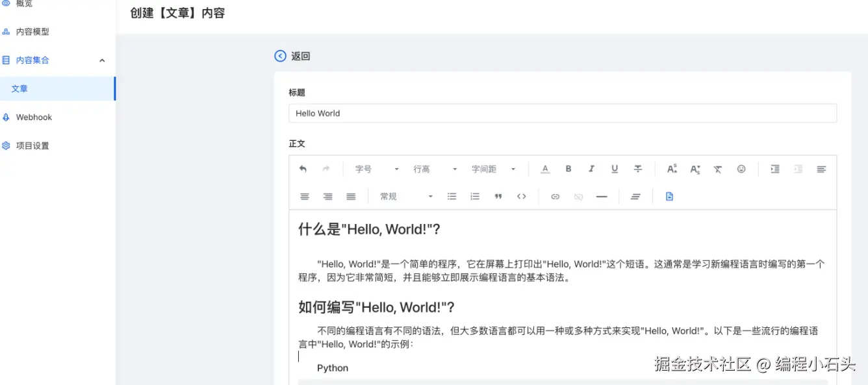
Task: Click the redo arrow in the editor toolbar
Action: coord(326,169)
